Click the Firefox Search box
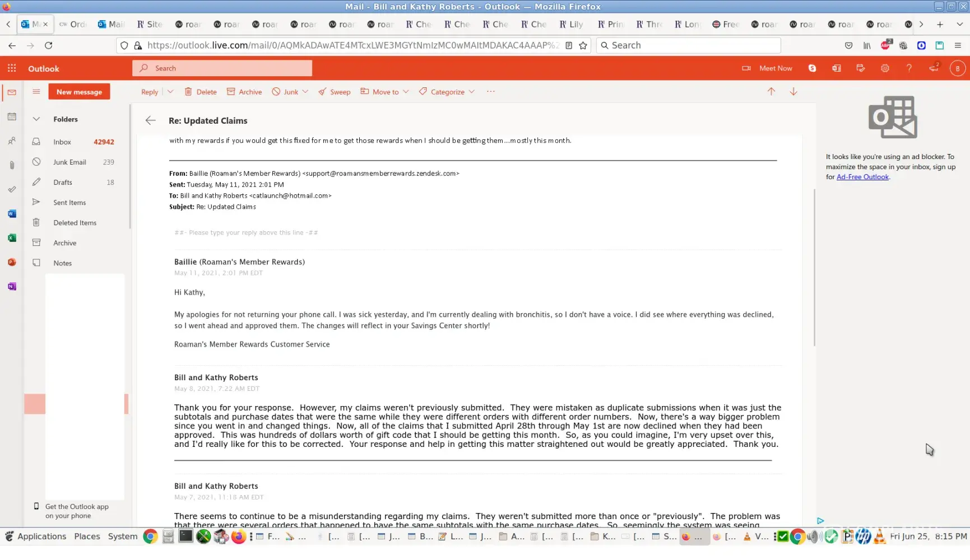This screenshot has width=970, height=560. tap(688, 45)
